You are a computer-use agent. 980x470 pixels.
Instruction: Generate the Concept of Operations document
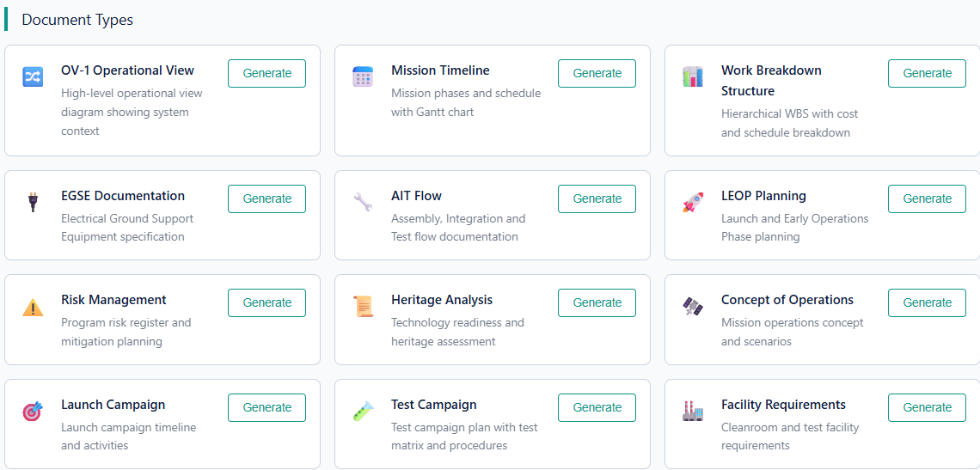point(927,302)
